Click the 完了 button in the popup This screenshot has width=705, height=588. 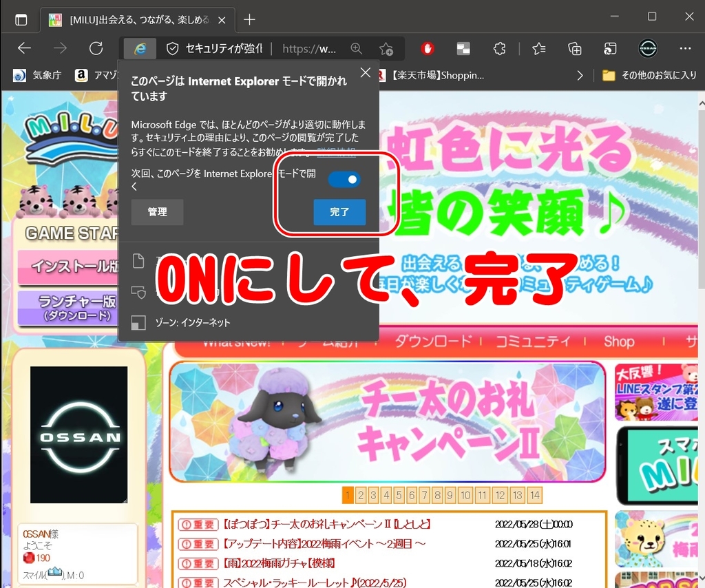click(x=339, y=212)
